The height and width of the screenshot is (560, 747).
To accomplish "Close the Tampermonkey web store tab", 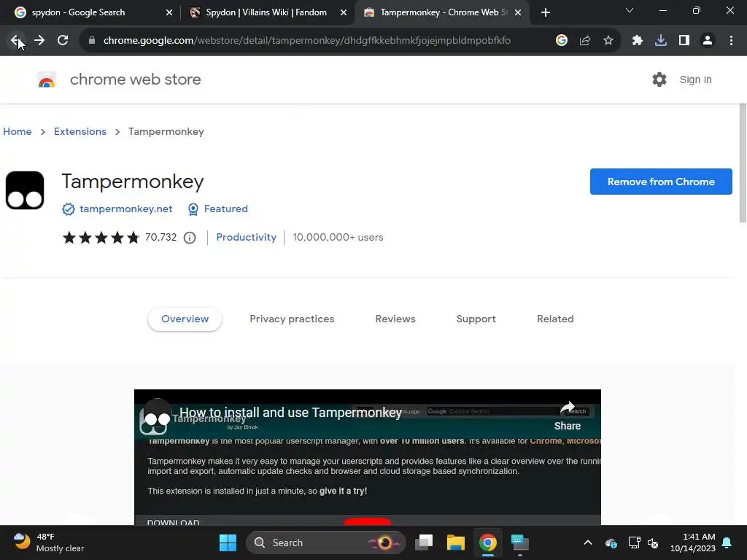I will click(518, 12).
